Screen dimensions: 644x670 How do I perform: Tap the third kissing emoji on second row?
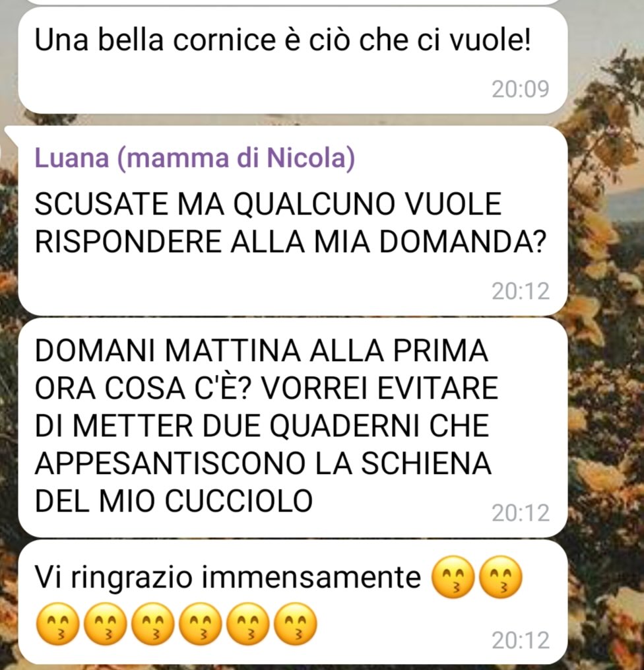(x=152, y=624)
